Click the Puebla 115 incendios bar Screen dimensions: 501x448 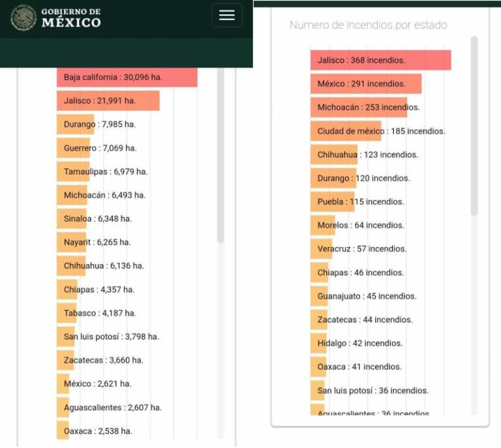(332, 202)
